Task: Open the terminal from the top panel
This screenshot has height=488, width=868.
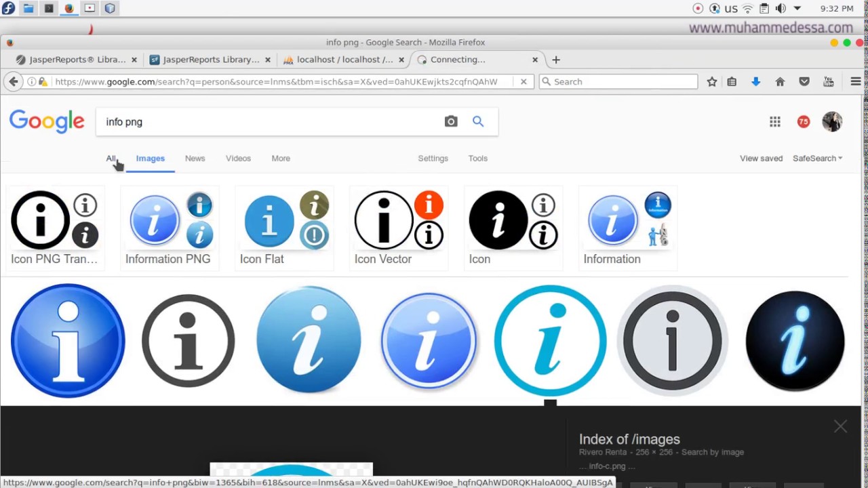Action: point(49,8)
